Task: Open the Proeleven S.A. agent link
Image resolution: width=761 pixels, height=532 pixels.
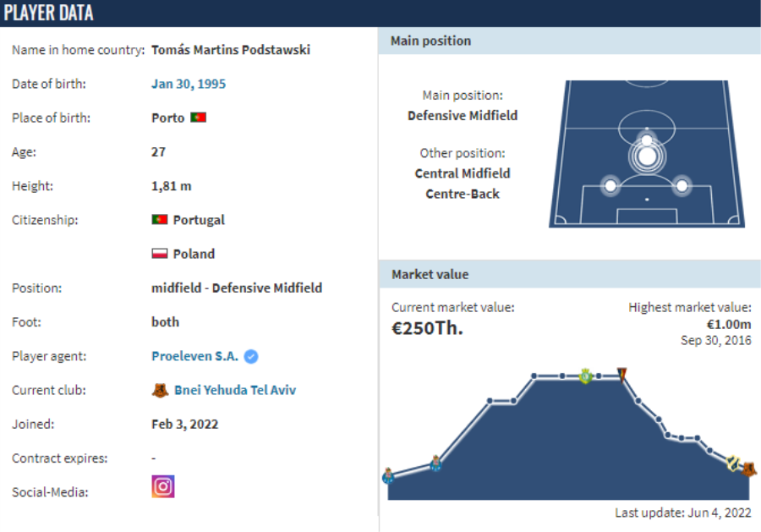Action: (x=194, y=356)
